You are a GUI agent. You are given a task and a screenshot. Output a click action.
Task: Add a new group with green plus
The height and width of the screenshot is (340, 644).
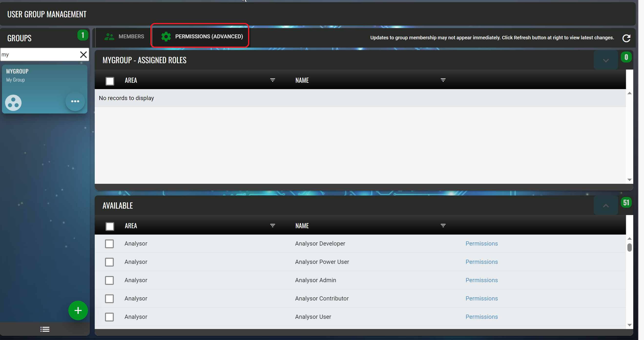[x=78, y=310]
